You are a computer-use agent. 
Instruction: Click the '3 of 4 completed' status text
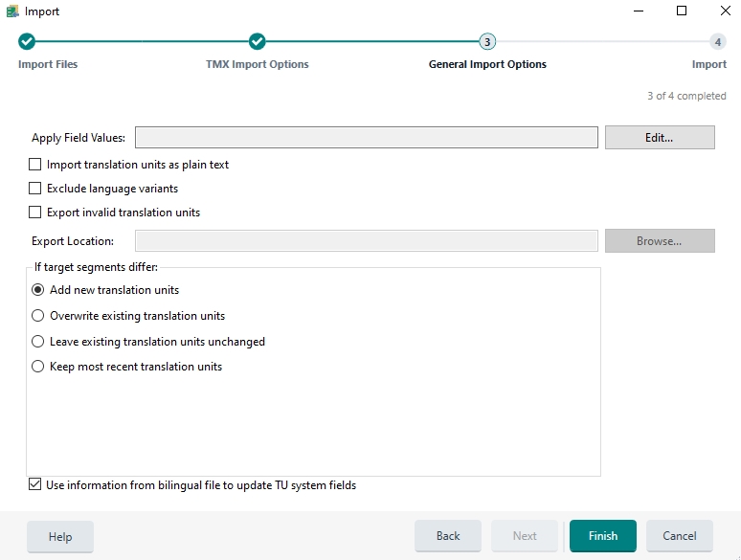click(686, 96)
